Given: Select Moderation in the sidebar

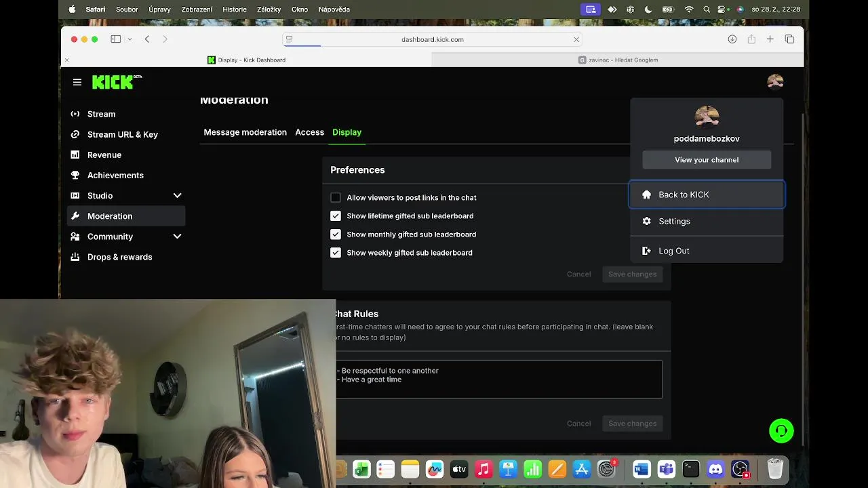Looking at the screenshot, I should tap(126, 216).
